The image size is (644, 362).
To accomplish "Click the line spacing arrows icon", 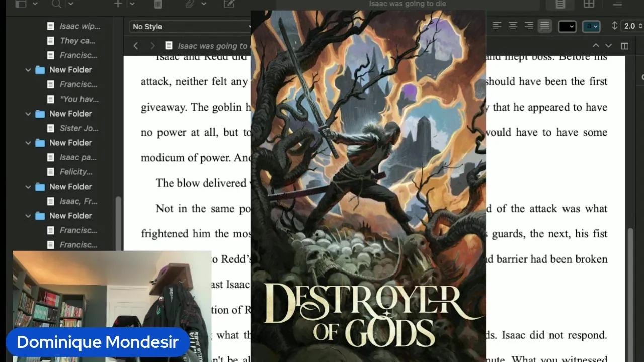I will (614, 26).
